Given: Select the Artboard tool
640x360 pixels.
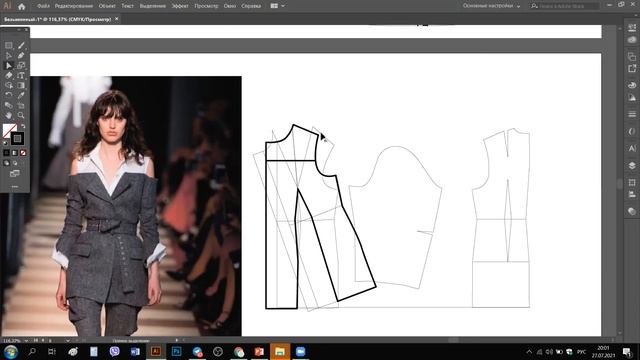Looking at the screenshot, I should [x=21, y=105].
